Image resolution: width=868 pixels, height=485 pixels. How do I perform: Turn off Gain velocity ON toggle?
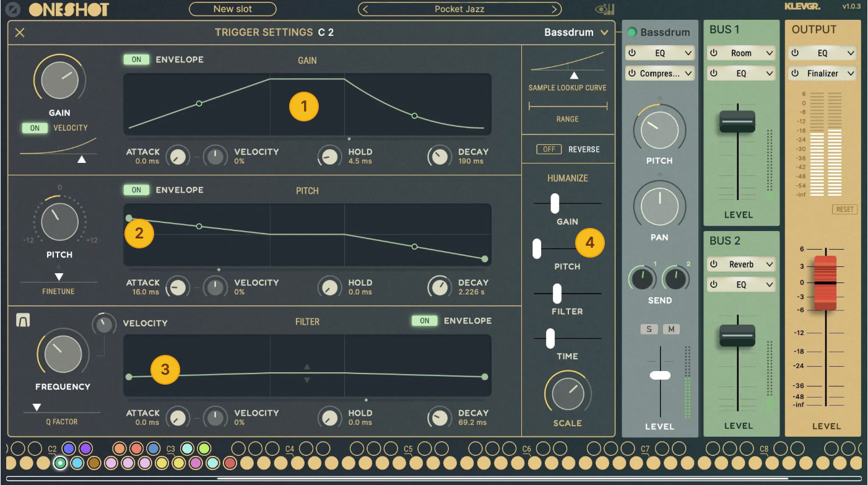tap(35, 128)
